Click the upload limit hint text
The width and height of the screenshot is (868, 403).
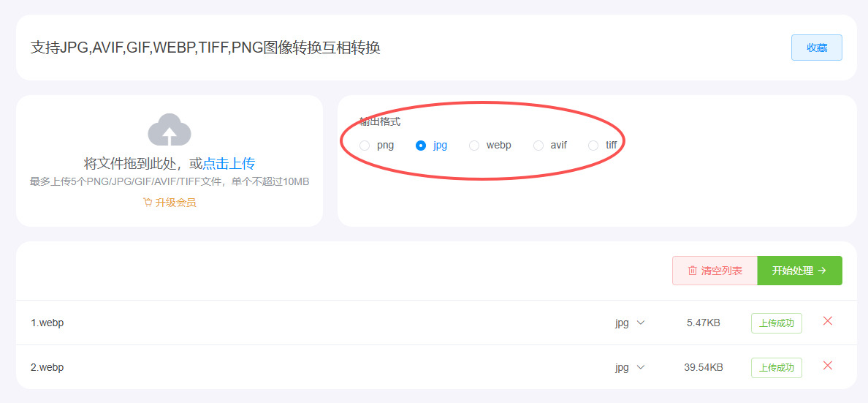click(x=170, y=182)
